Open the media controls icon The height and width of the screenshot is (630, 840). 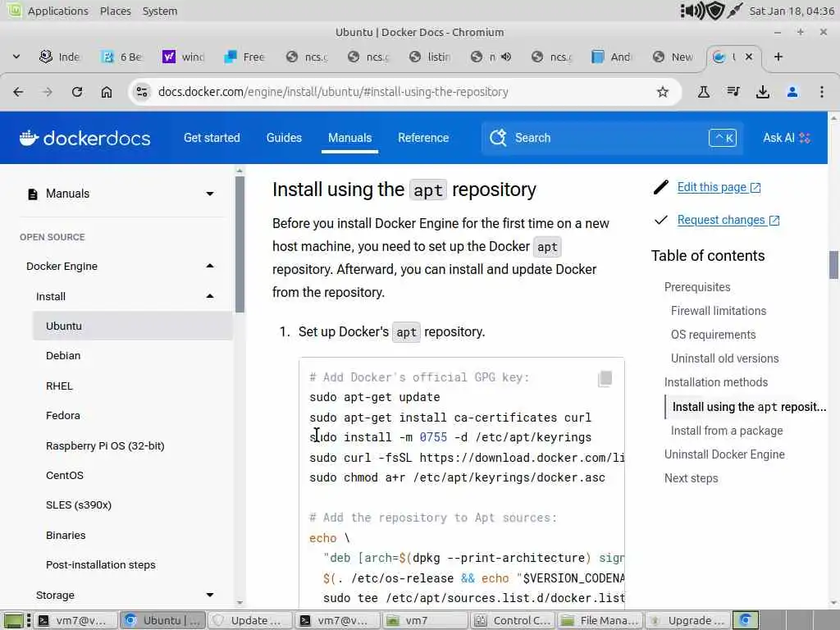tap(733, 92)
